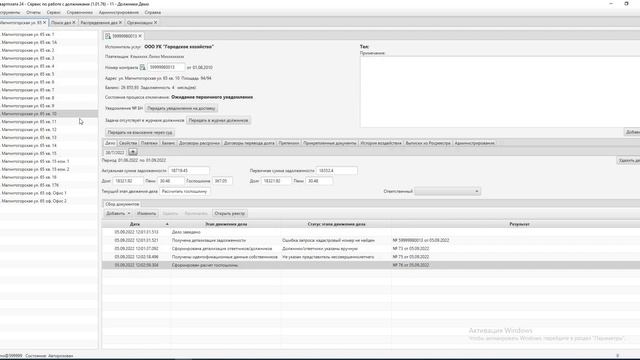Open the Выписки из Росреестра tab
The width and height of the screenshot is (640, 360).
point(428,143)
